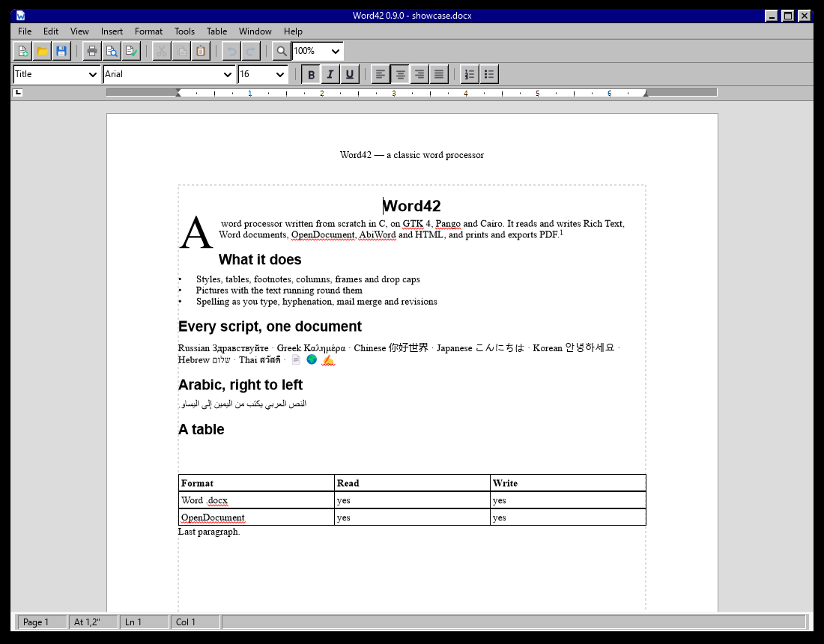Click the Undo arrow icon
Screen dimensions: 824x644
click(x=231, y=51)
